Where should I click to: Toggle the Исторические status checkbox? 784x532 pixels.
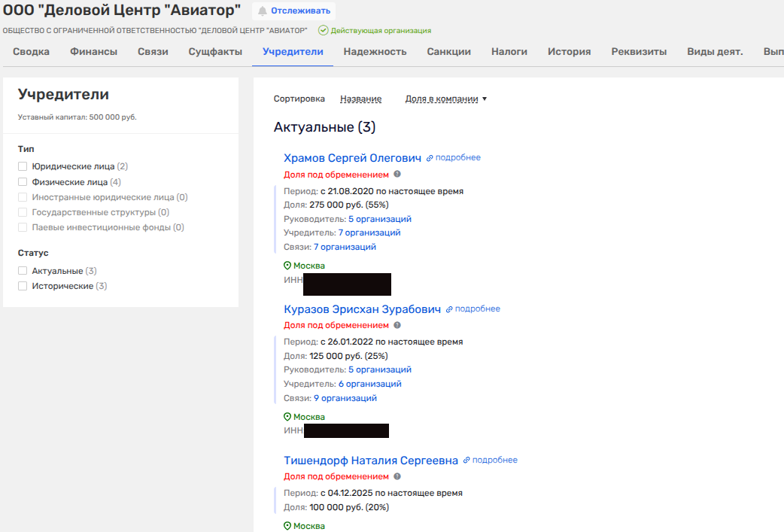click(x=23, y=286)
